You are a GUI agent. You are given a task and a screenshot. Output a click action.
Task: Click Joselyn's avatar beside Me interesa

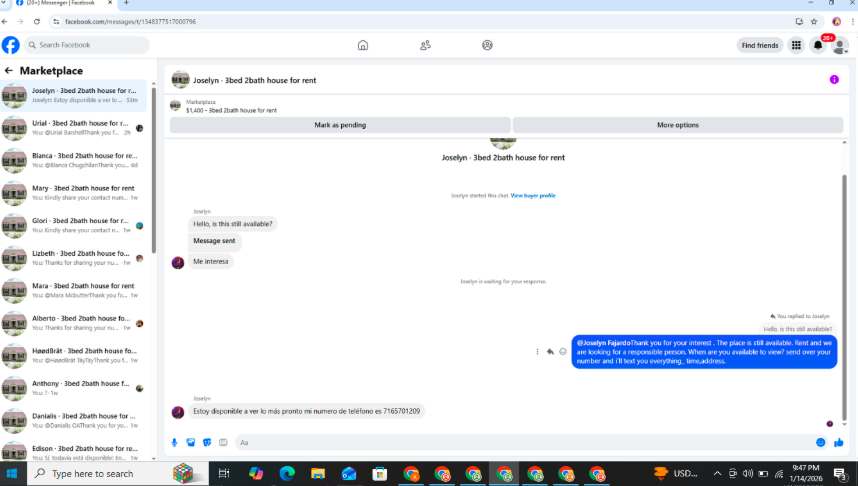click(x=178, y=262)
